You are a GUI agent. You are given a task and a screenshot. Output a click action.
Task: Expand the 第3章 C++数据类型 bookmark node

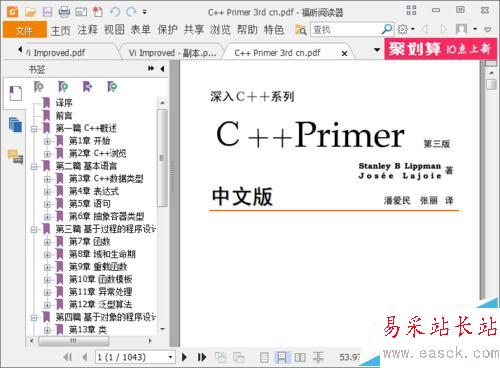click(x=47, y=179)
